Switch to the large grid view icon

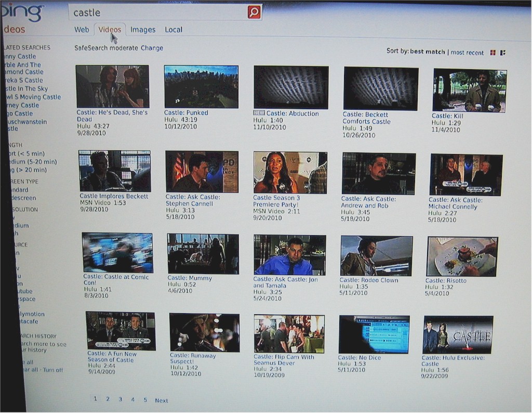point(493,53)
